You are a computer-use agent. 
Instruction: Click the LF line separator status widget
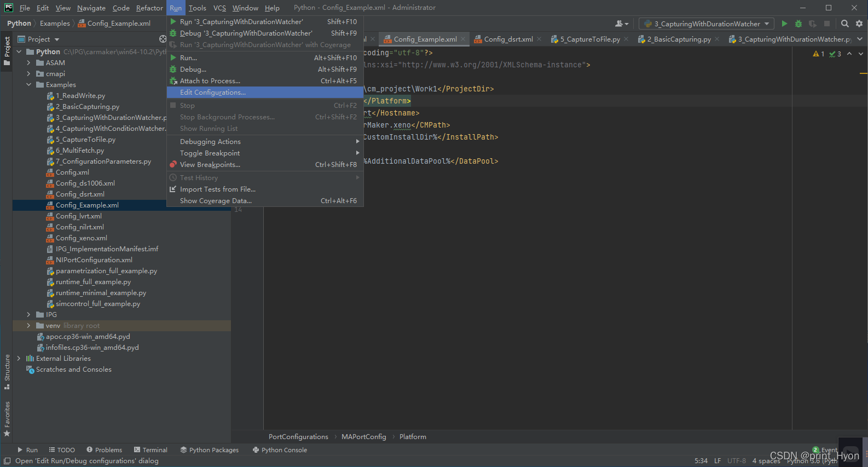[x=717, y=461]
